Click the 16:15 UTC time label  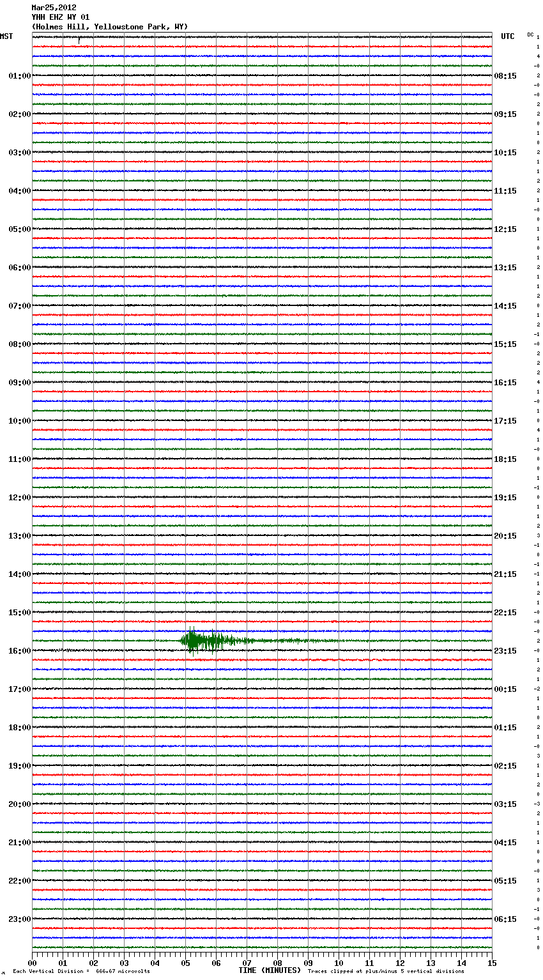505,383
